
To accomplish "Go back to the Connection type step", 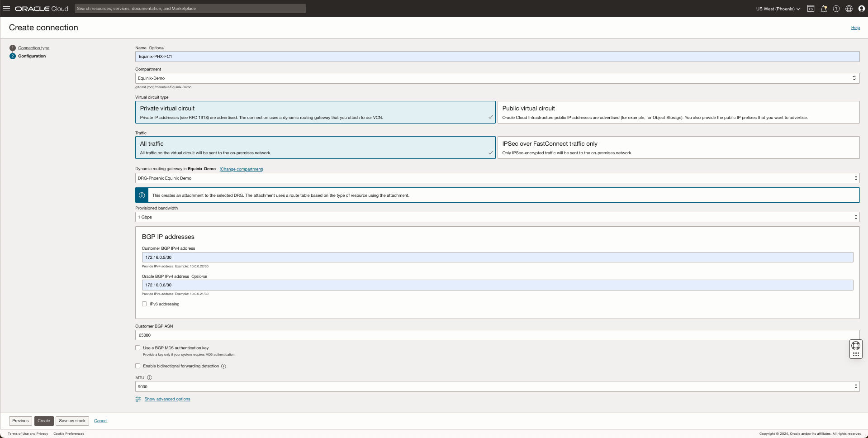I will coord(34,48).
